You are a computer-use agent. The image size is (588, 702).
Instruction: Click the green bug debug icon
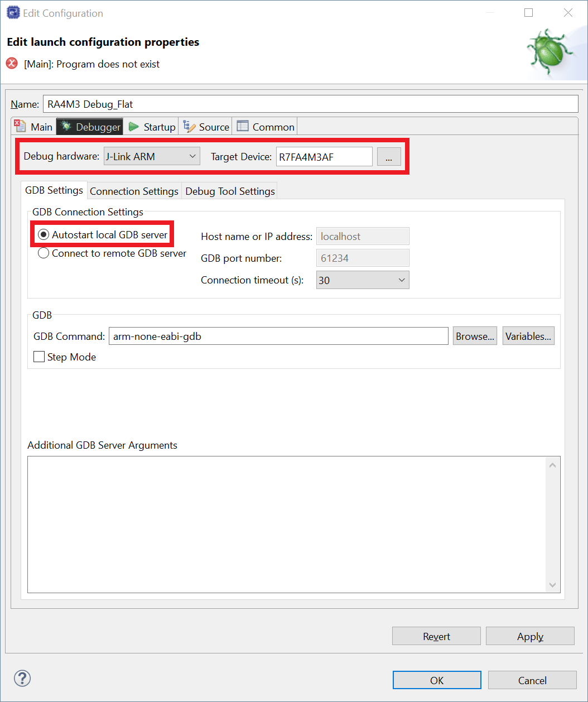550,52
